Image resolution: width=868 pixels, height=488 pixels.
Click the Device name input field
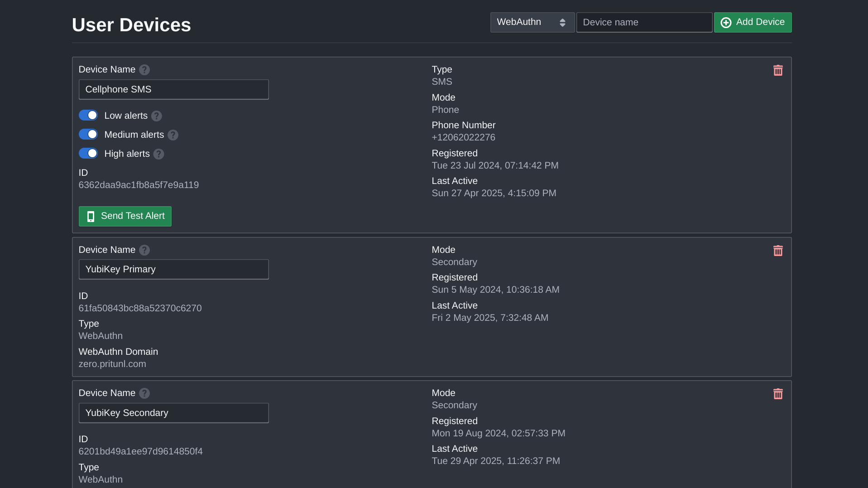pyautogui.click(x=644, y=22)
